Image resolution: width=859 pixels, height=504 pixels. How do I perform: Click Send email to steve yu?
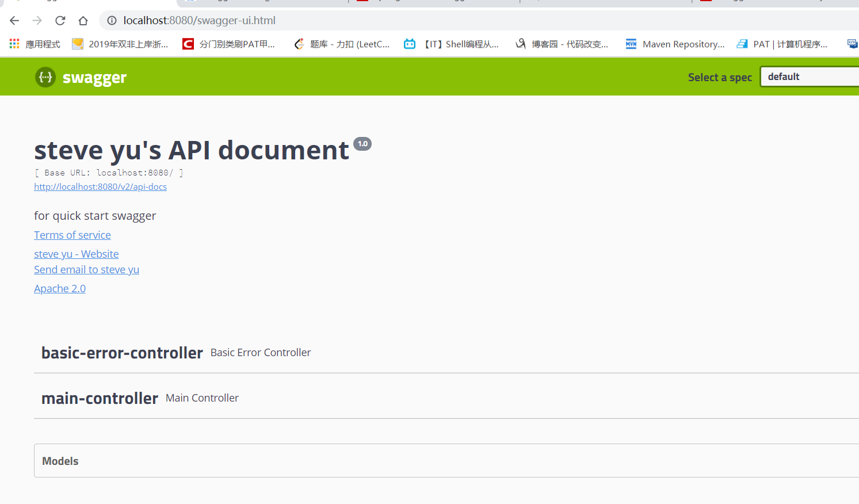[x=86, y=269]
